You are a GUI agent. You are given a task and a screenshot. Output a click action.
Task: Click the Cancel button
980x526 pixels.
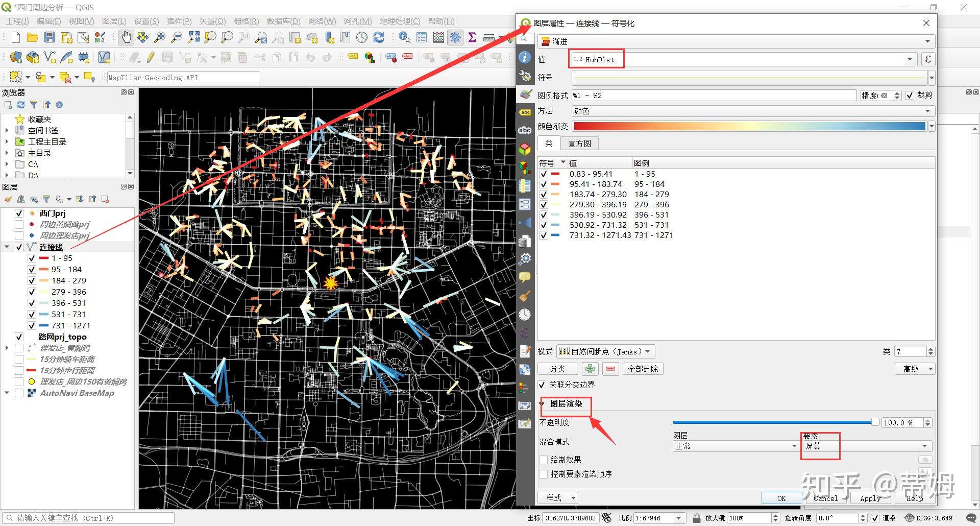click(x=826, y=498)
